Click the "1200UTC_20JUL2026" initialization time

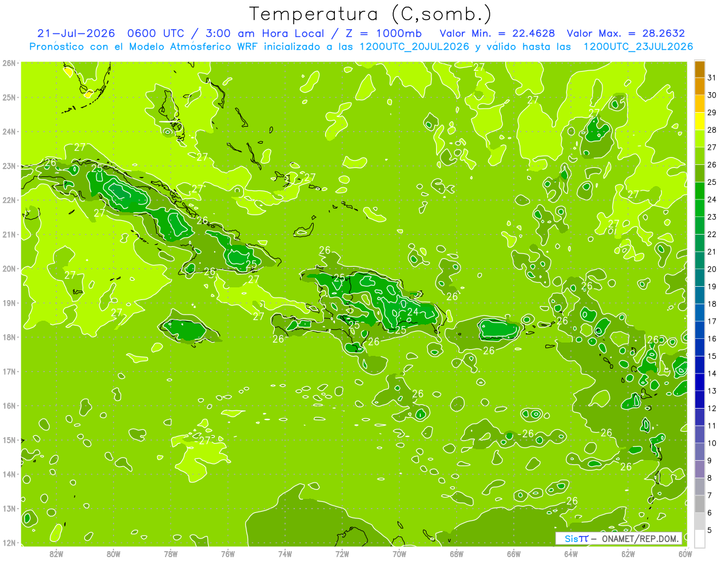pyautogui.click(x=414, y=46)
